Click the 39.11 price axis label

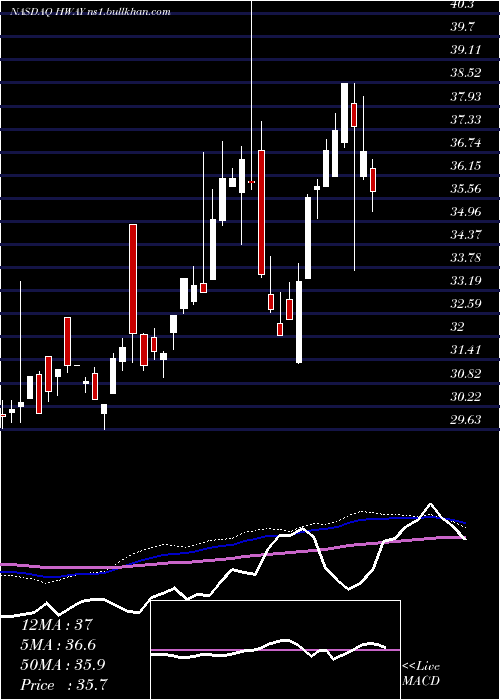click(466, 49)
